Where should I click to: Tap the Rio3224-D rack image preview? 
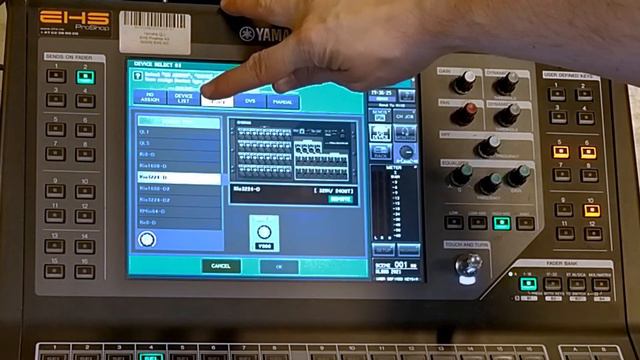pos(293,151)
